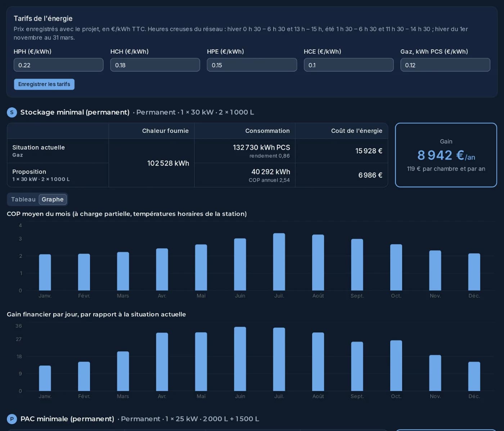Select the HPE (€/kWh) input box
Screen dimensions: 504x431
pos(252,65)
